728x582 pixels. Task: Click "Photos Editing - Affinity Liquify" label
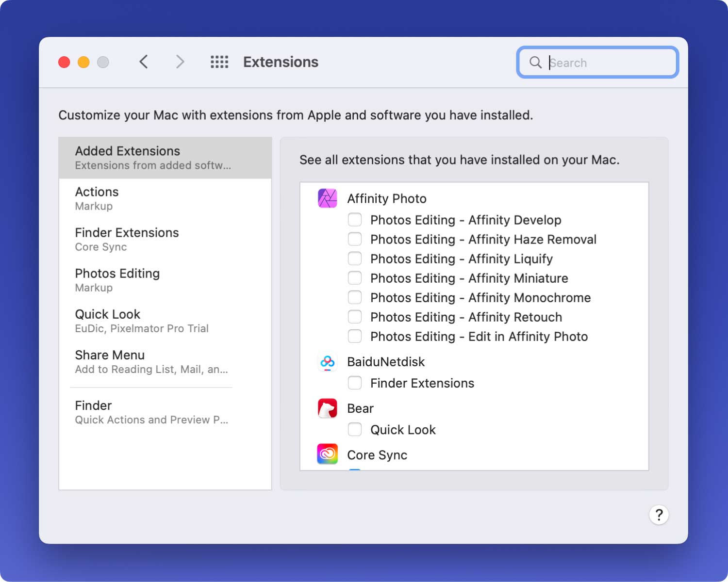coord(462,259)
